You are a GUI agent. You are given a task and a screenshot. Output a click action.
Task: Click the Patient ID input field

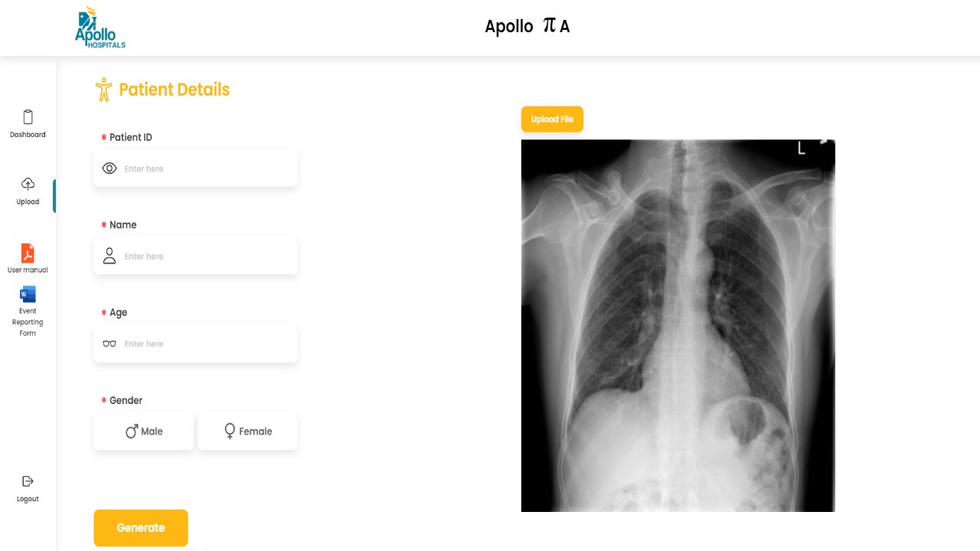point(195,168)
